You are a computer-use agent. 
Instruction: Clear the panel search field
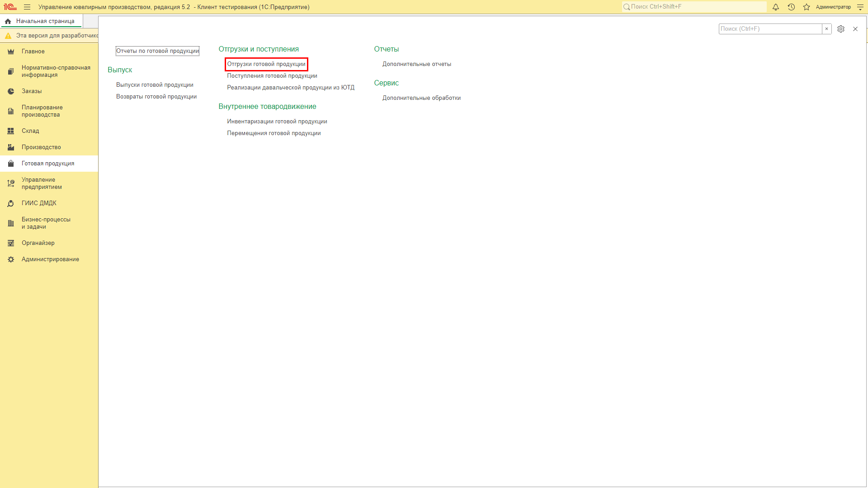coord(827,29)
